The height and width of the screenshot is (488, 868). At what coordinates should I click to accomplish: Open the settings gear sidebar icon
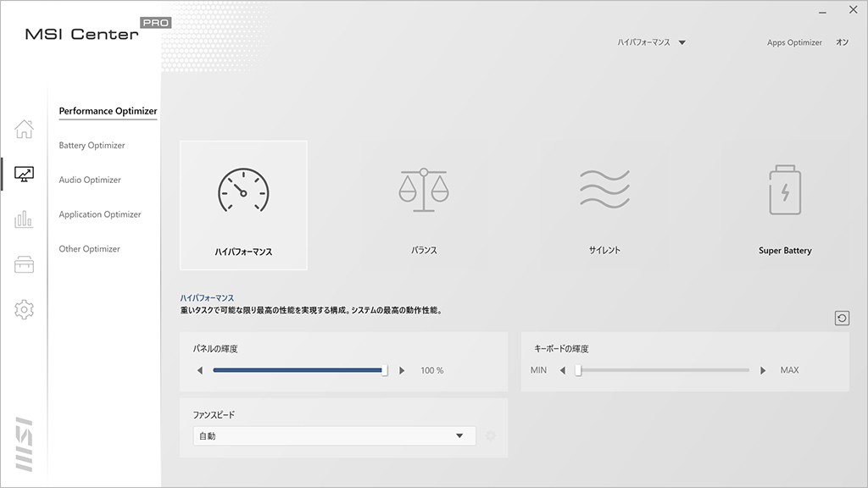(x=24, y=309)
